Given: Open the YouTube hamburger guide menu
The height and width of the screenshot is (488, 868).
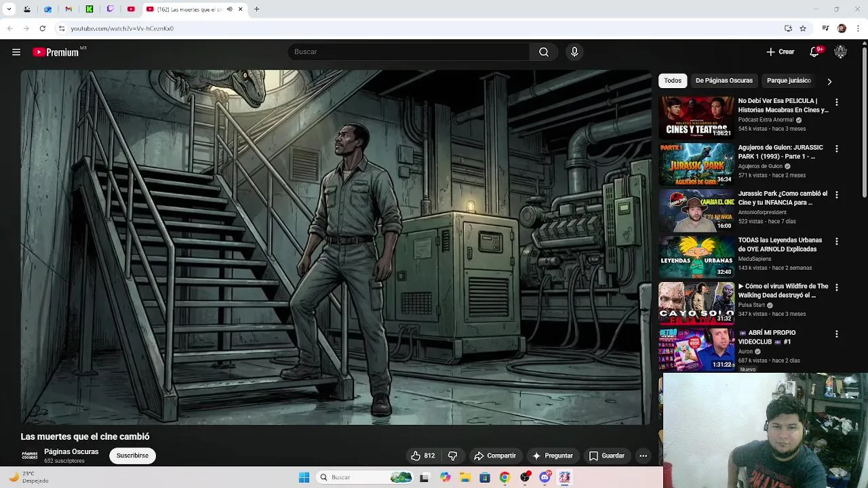Looking at the screenshot, I should (16, 52).
